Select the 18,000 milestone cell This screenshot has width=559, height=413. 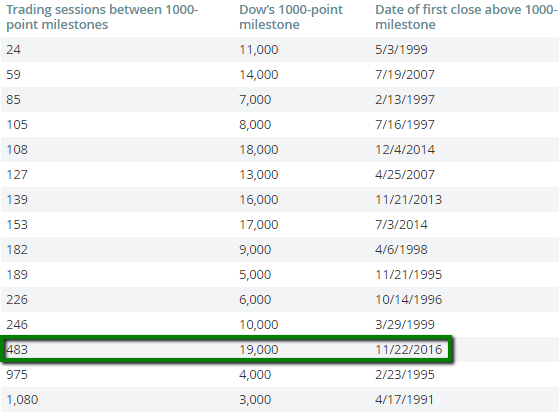[x=259, y=149]
